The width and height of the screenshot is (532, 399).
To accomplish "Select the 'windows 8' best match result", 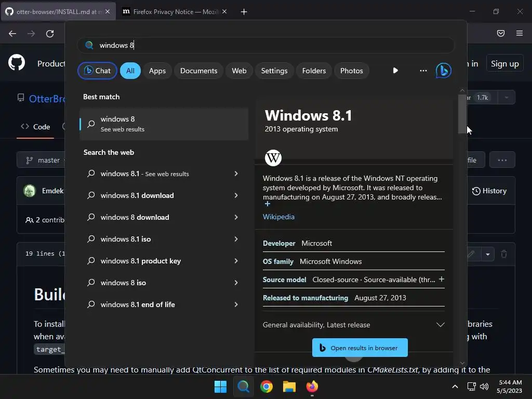I will pos(164,124).
